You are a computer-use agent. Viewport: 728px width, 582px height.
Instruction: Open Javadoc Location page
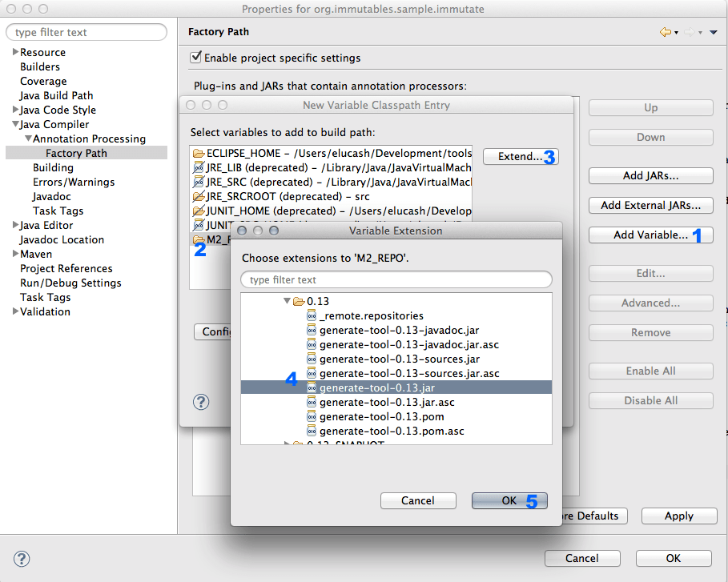point(62,239)
